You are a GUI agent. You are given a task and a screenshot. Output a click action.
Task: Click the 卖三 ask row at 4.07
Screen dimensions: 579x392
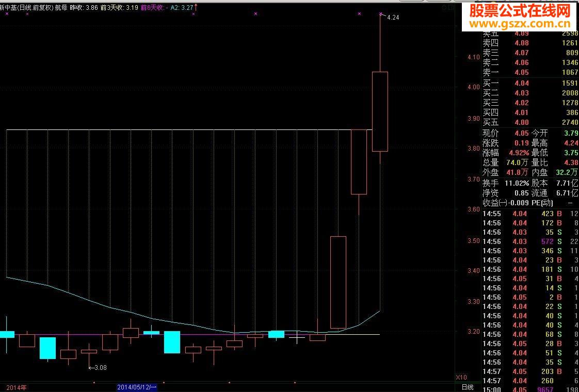point(530,53)
